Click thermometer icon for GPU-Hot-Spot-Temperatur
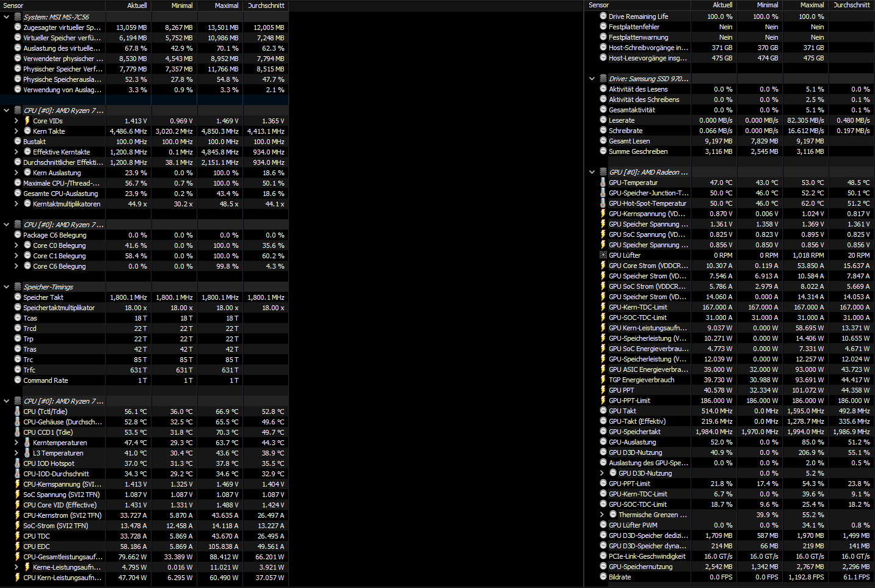The width and height of the screenshot is (875, 588). 603,203
